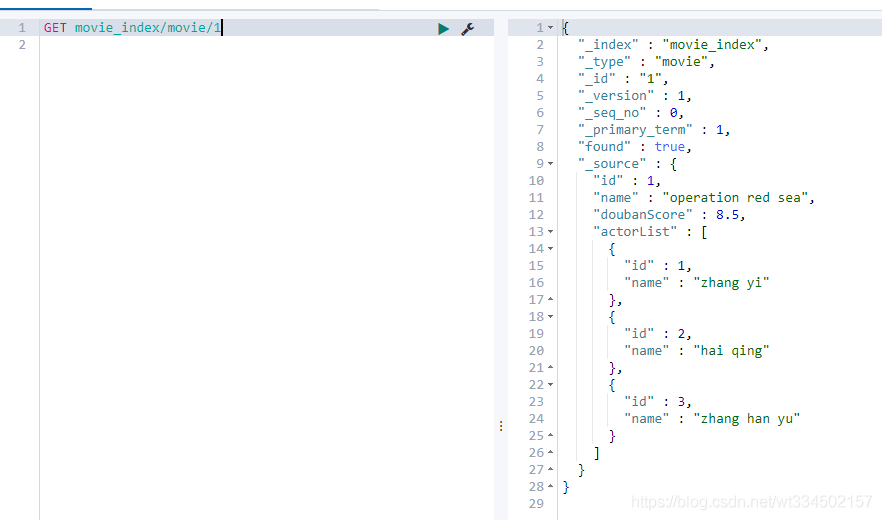Click line number 11 in response gutter

[536, 198]
